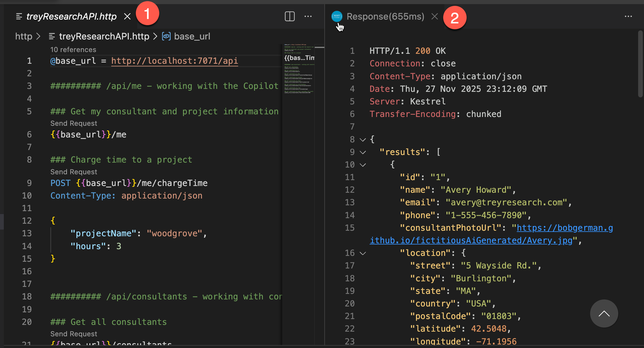Collapse the location object at line 16
The image size is (644, 348).
point(363,253)
